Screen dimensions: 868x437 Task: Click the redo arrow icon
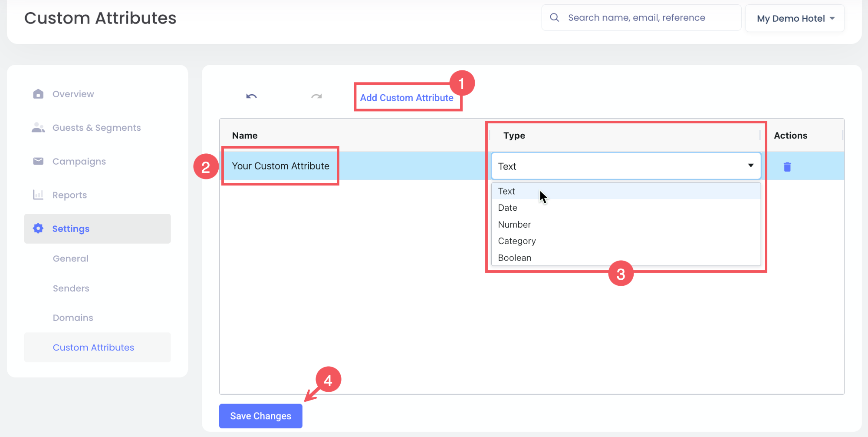[316, 96]
